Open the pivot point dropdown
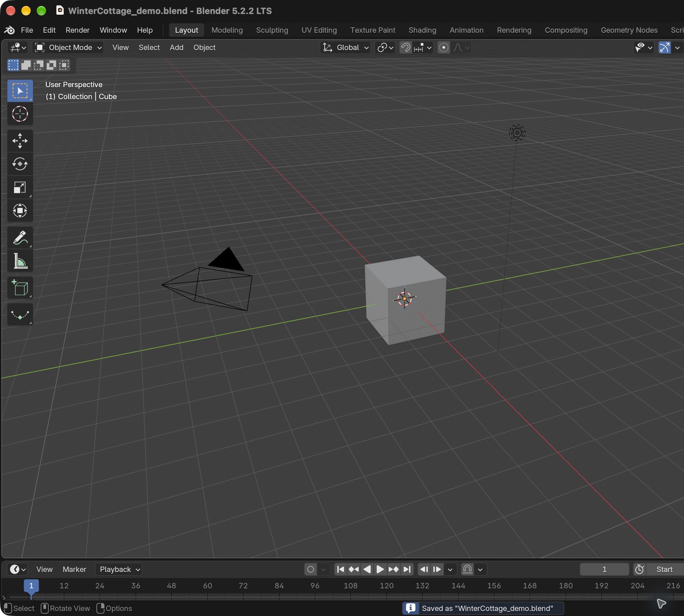Screen dimensions: 684x616 [x=385, y=48]
